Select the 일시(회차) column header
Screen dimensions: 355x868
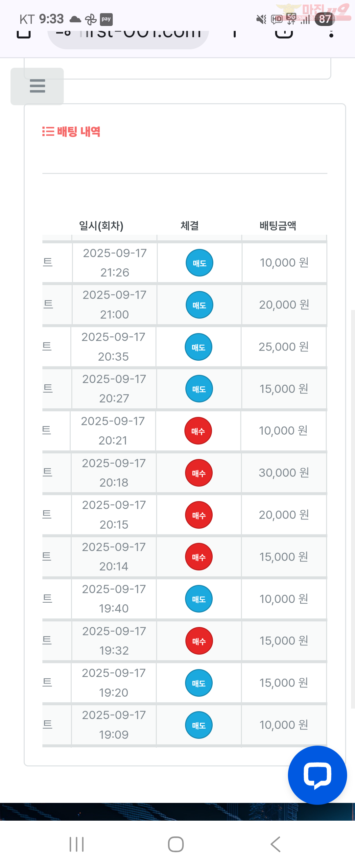(x=101, y=226)
